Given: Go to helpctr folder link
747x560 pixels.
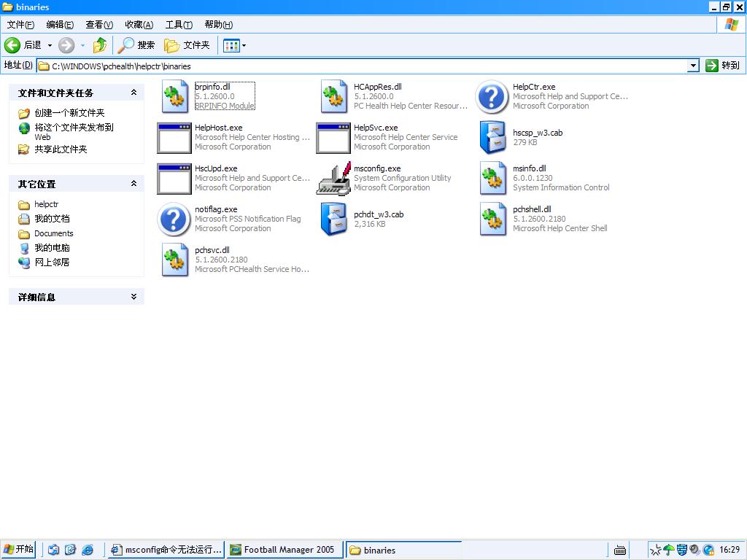Looking at the screenshot, I should [x=46, y=204].
